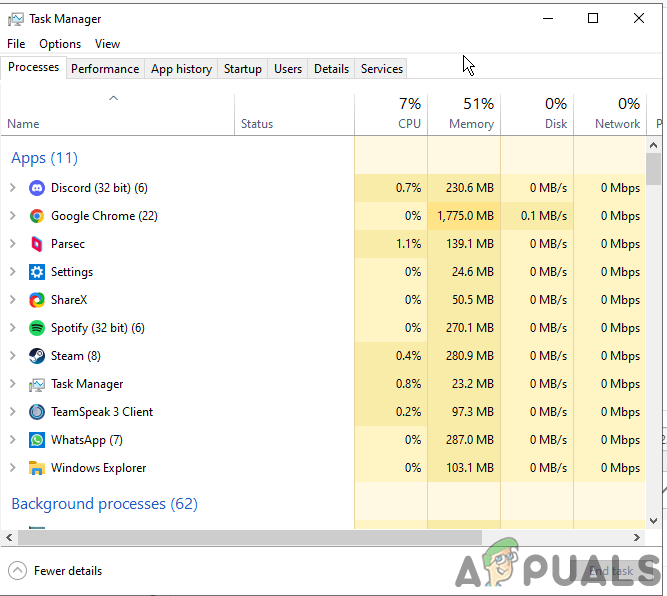Click the Google Chrome icon
667x596 pixels.
(37, 216)
